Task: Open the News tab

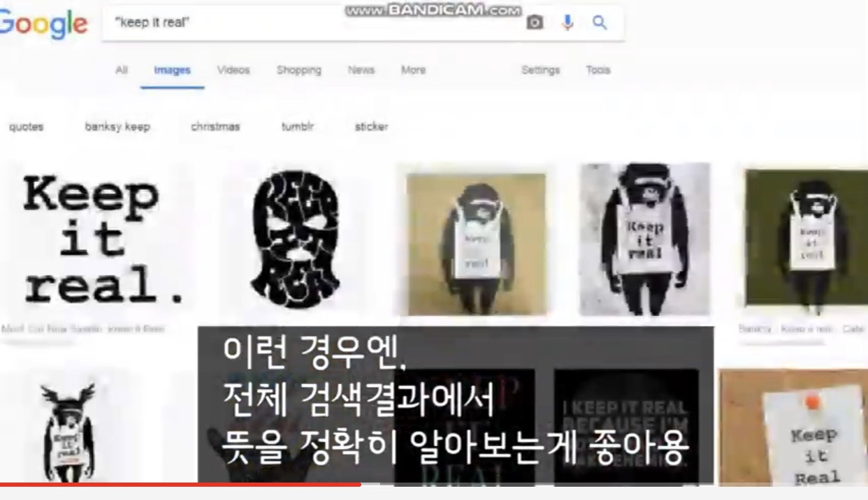Action: point(361,70)
